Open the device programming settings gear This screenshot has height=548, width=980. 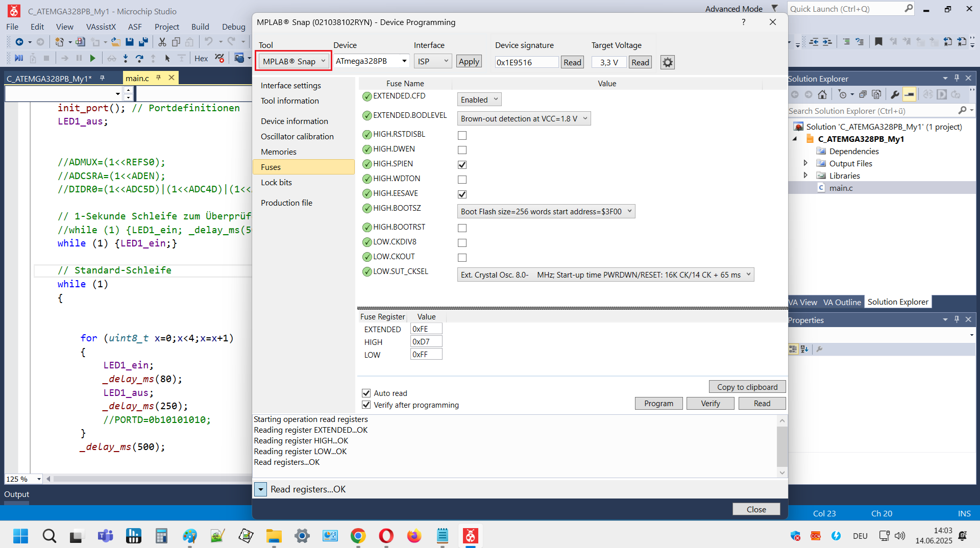click(x=667, y=62)
